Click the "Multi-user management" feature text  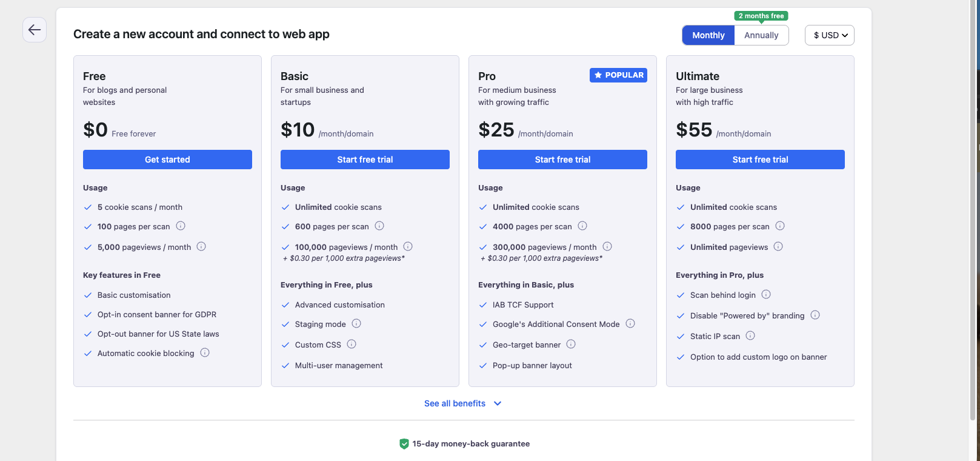coord(339,366)
